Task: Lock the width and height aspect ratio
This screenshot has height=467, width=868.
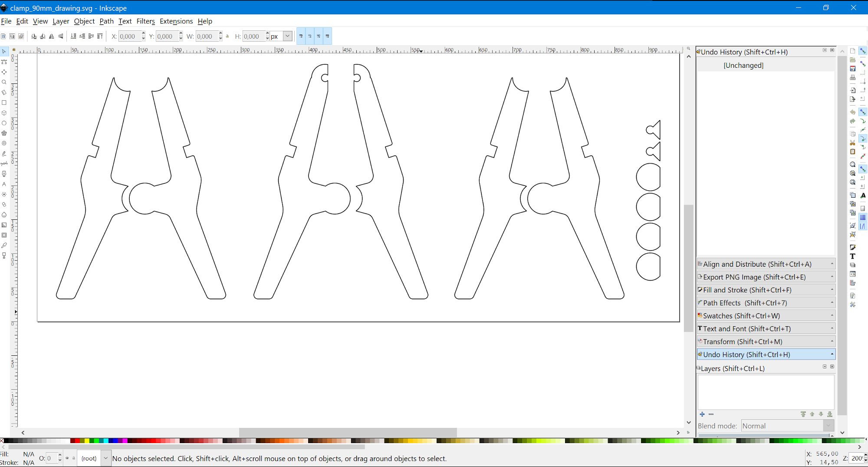Action: (227, 36)
